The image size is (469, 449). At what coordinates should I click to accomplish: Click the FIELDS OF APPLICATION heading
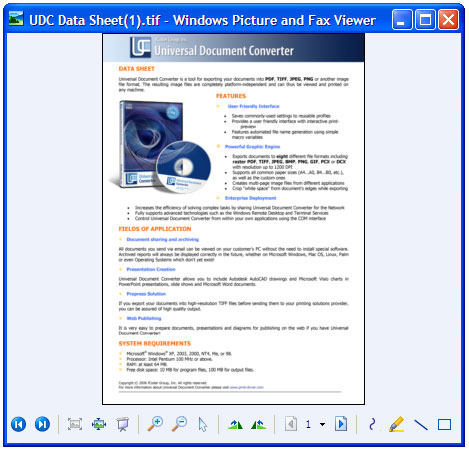point(155,229)
